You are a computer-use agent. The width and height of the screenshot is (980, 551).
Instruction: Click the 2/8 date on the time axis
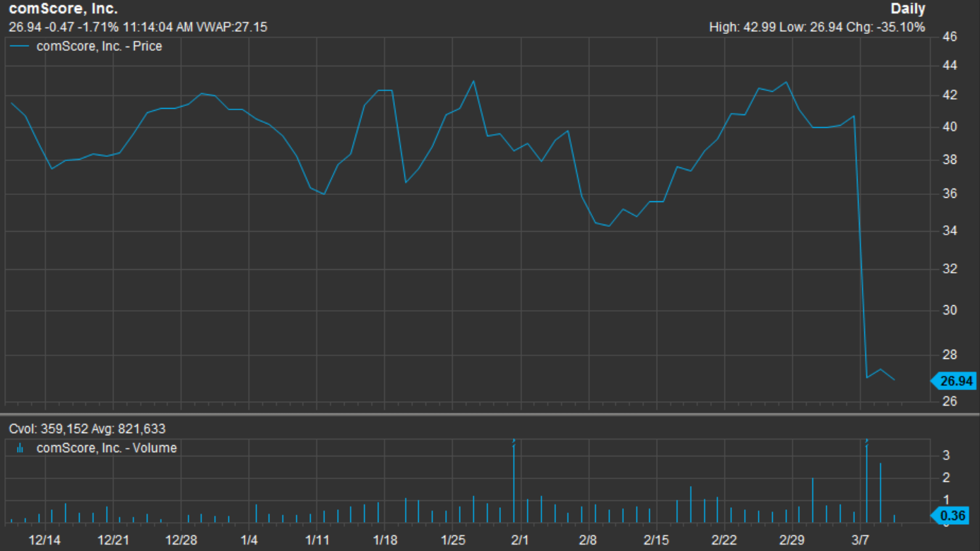589,540
